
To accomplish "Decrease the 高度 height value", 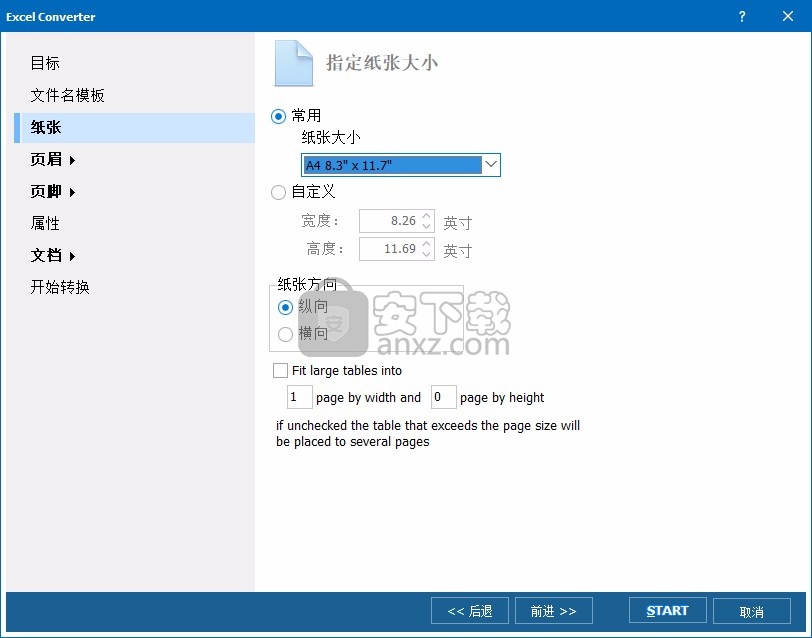I will (426, 254).
